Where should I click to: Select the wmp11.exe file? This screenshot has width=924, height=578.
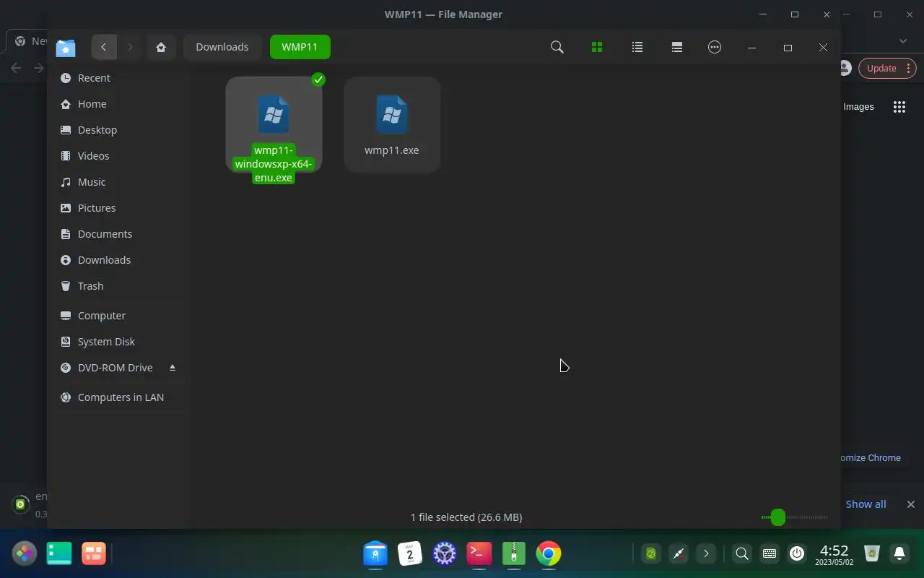pyautogui.click(x=392, y=124)
